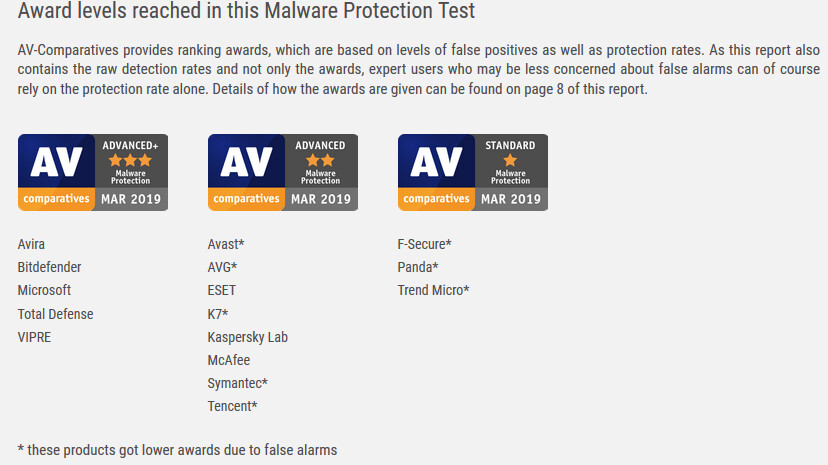Click Trend Micro* in the Standard column

434,290
